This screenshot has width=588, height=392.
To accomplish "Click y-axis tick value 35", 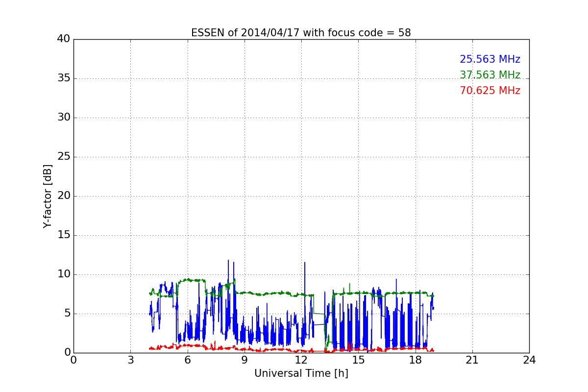I will pyautogui.click(x=64, y=78).
